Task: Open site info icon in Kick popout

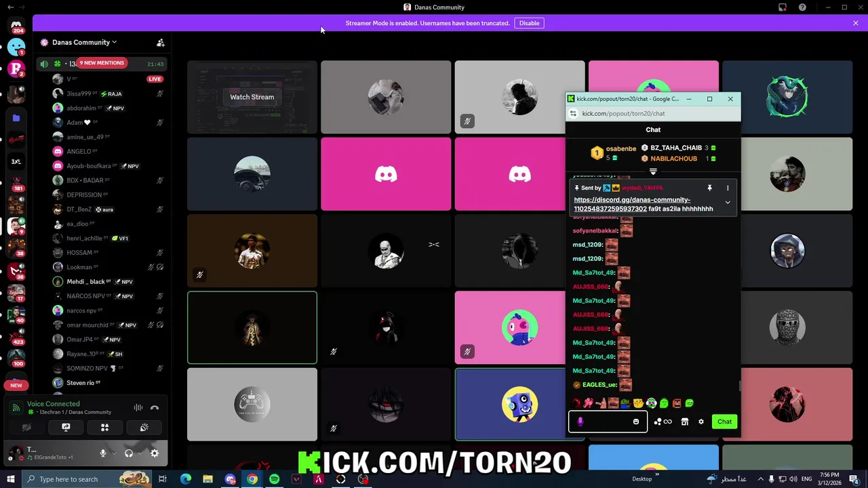Action: (x=573, y=113)
